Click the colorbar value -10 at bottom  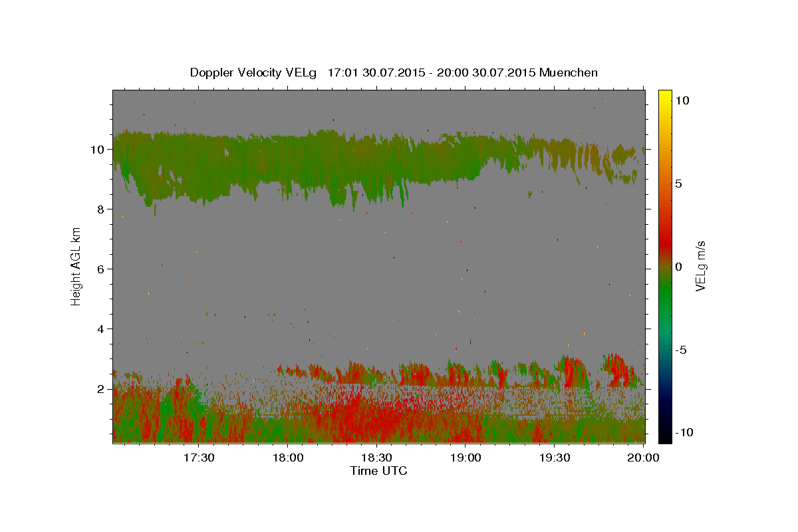tap(684, 432)
